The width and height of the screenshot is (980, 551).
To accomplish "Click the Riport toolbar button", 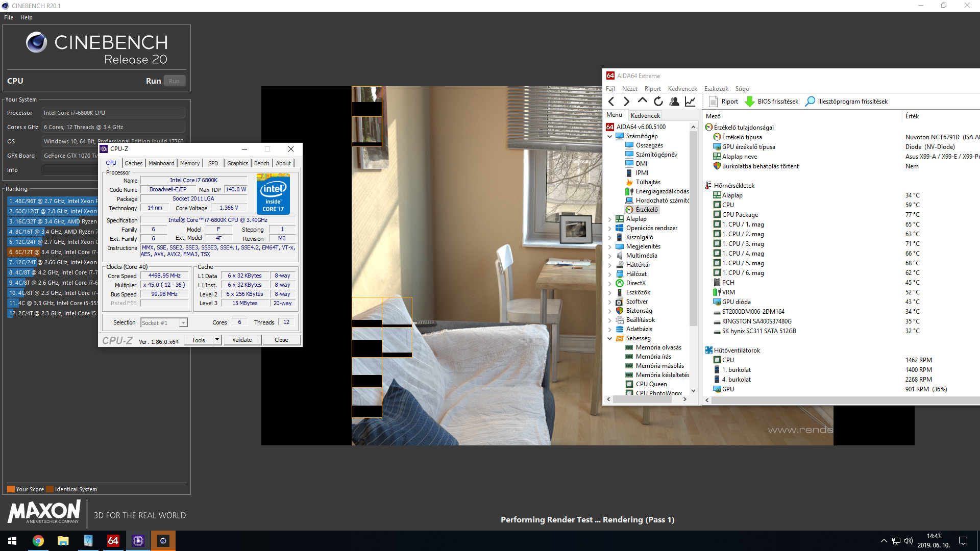I will click(x=723, y=102).
